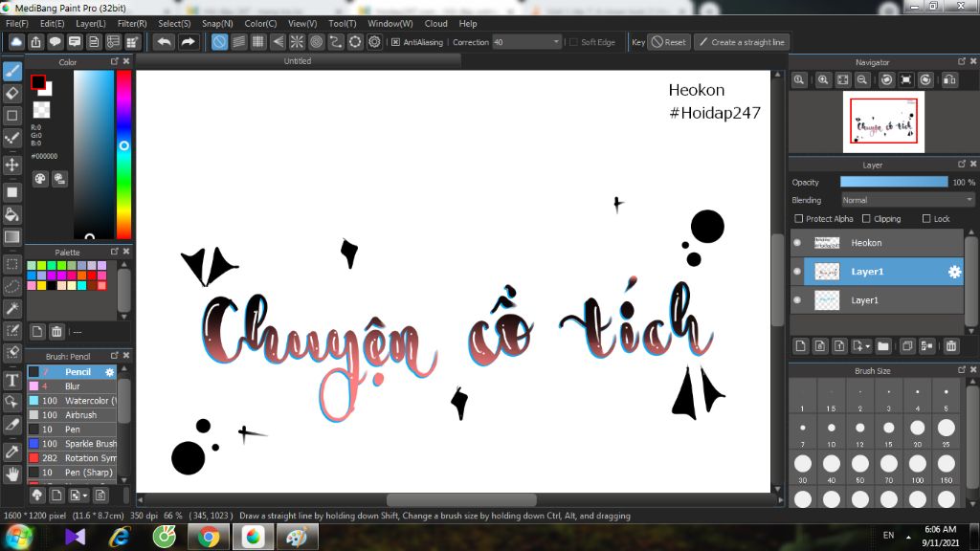Open Blending mode dropdown
Screen dimensions: 980x551
click(907, 200)
